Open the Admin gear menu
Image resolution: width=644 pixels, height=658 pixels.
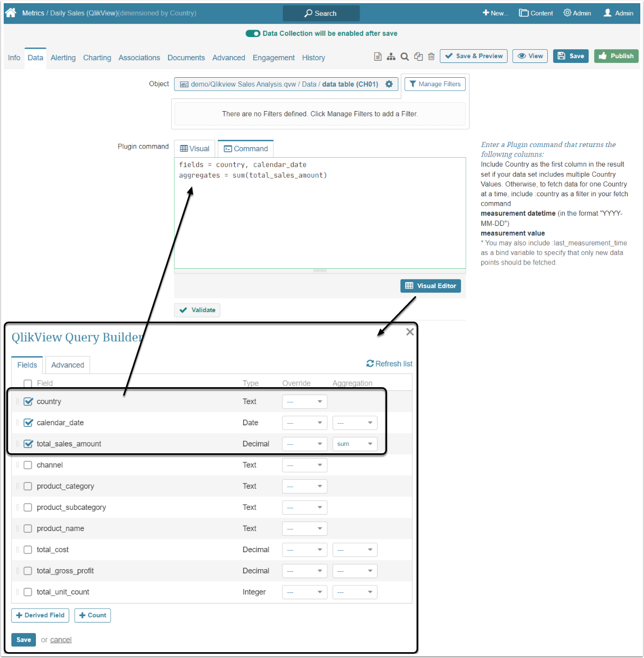(x=577, y=13)
